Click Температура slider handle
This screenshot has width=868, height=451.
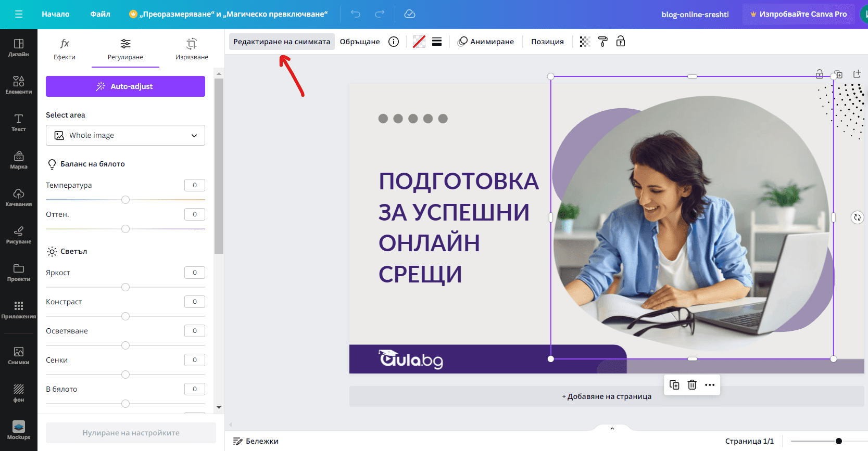coord(125,200)
